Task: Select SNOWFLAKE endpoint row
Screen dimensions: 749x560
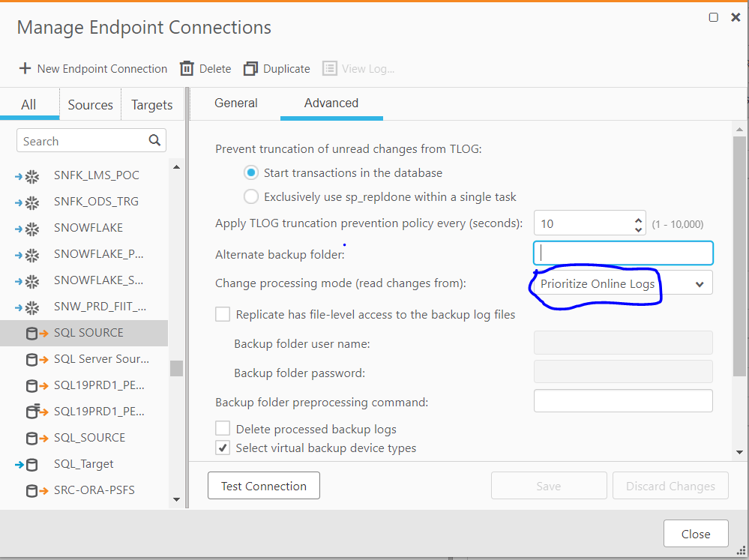Action: [x=84, y=228]
